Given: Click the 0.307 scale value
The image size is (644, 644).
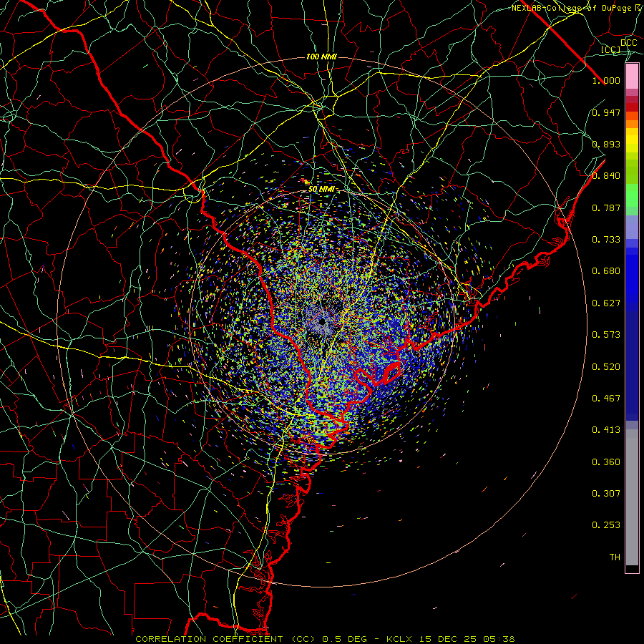Looking at the screenshot, I should (606, 494).
